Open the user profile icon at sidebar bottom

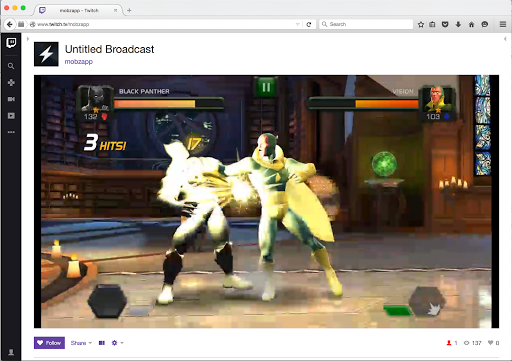coord(11,352)
